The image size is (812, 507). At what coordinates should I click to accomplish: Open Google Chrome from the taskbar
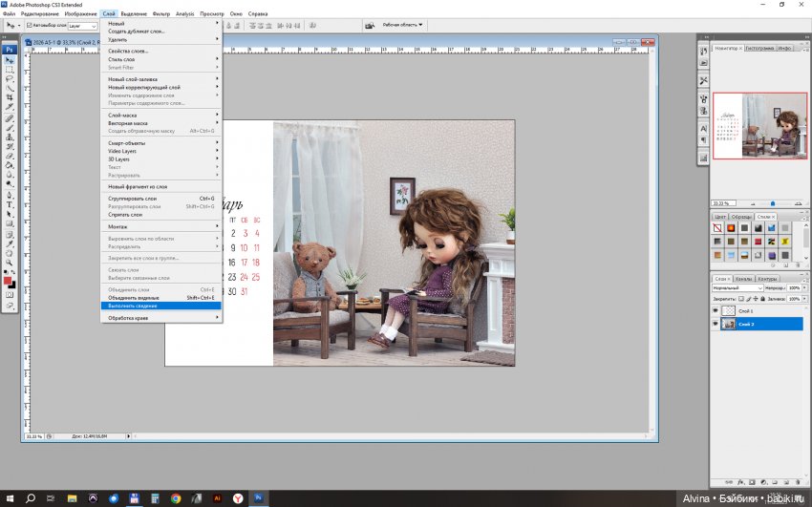coord(176,498)
